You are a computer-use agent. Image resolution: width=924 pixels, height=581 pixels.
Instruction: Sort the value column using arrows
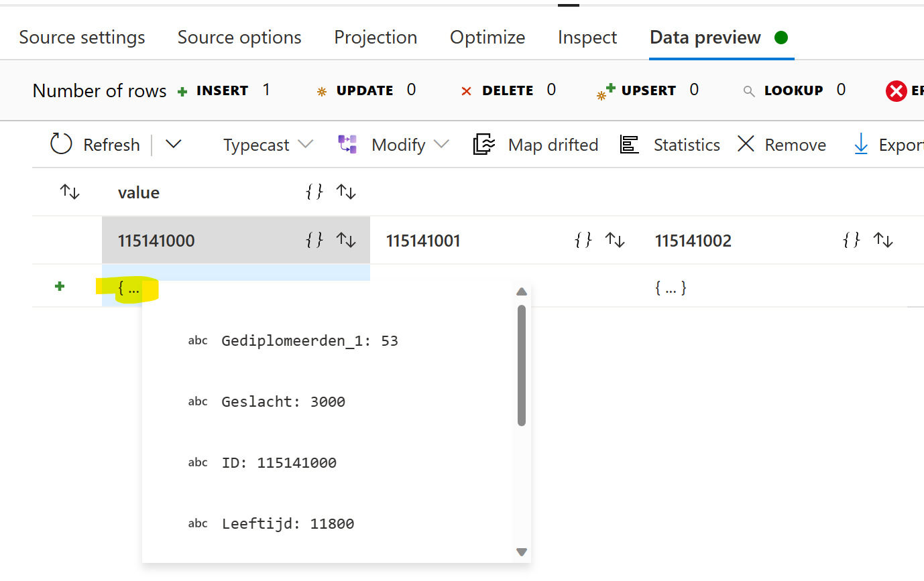coord(346,192)
